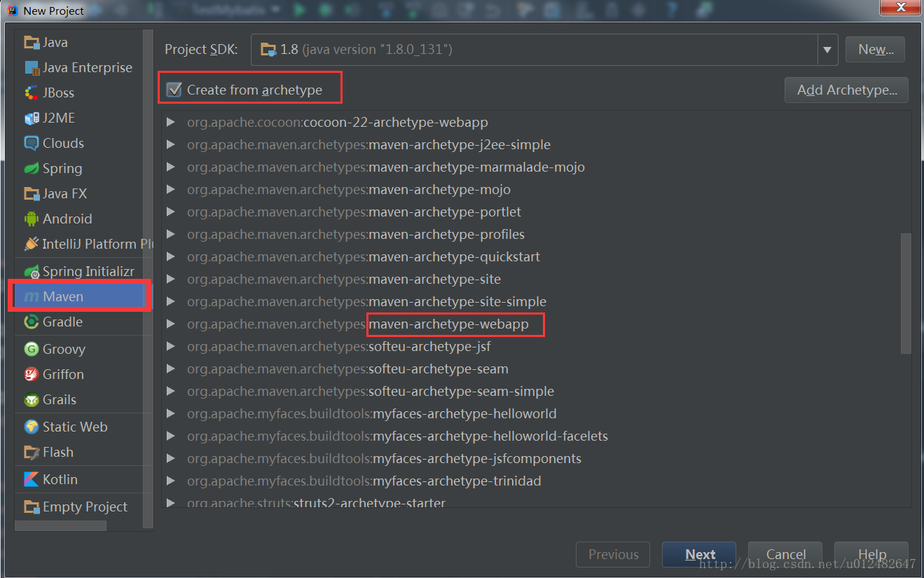Viewport: 924px width, 578px height.
Task: Select the J2ME icon
Action: tap(32, 118)
